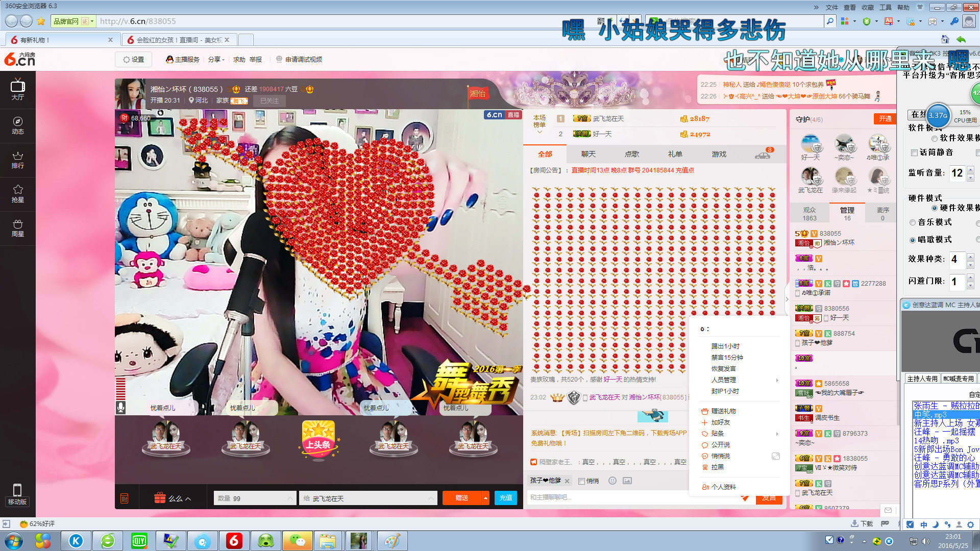Select the 硬件效果 radio button
Image resolution: width=980 pixels, height=551 pixels.
click(935, 208)
